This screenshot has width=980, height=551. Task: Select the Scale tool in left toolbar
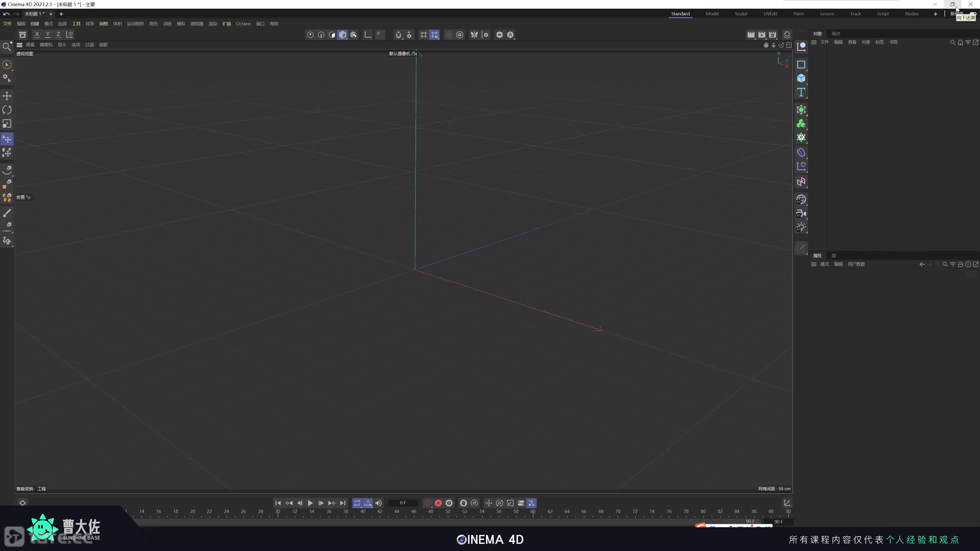[7, 124]
